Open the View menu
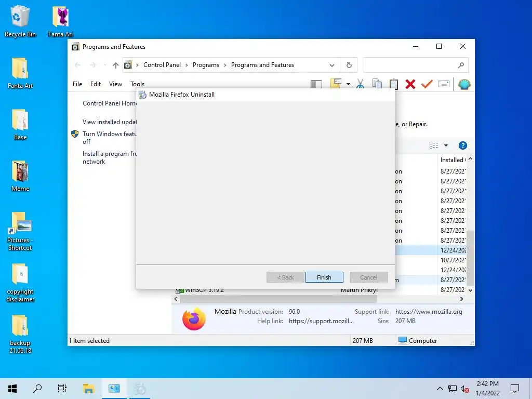 tap(115, 84)
